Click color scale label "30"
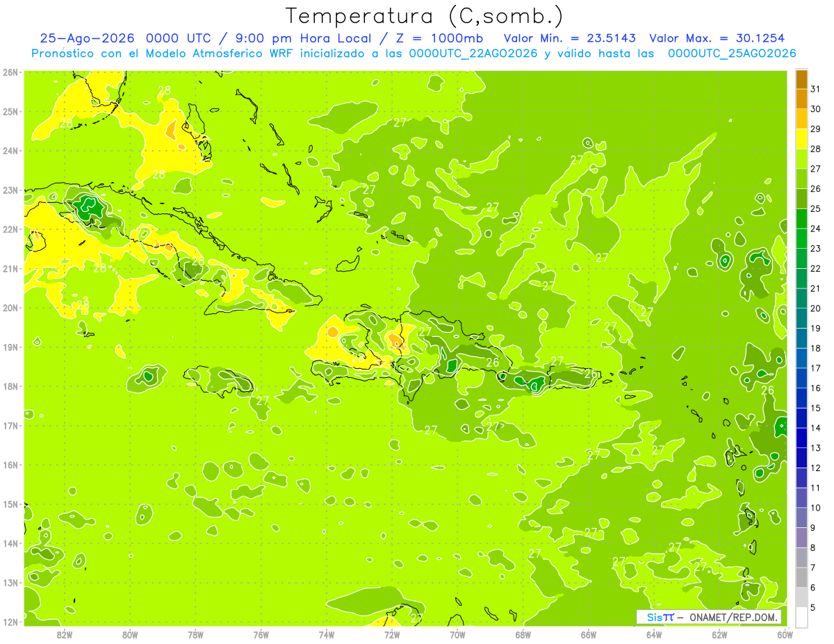This screenshot has width=834, height=644. (815, 109)
